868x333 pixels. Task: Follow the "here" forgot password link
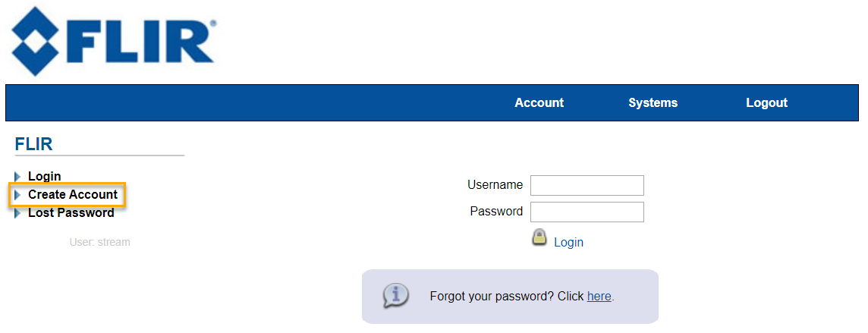pyautogui.click(x=599, y=297)
